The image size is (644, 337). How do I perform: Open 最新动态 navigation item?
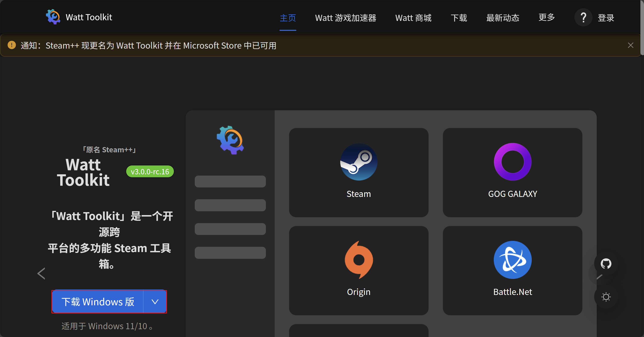tap(502, 18)
